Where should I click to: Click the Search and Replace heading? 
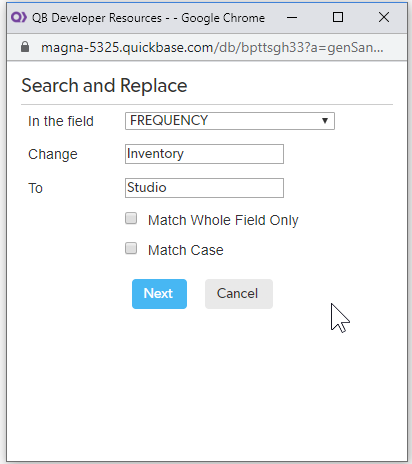104,86
